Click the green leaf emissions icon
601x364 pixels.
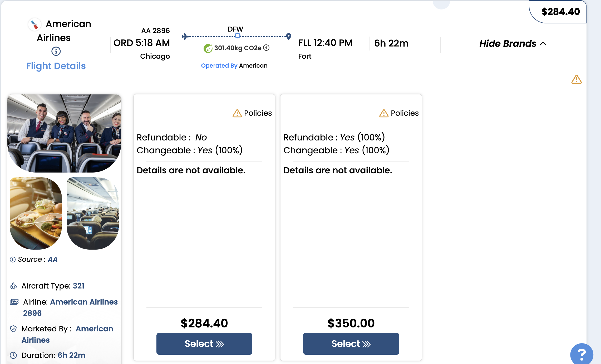coord(208,48)
